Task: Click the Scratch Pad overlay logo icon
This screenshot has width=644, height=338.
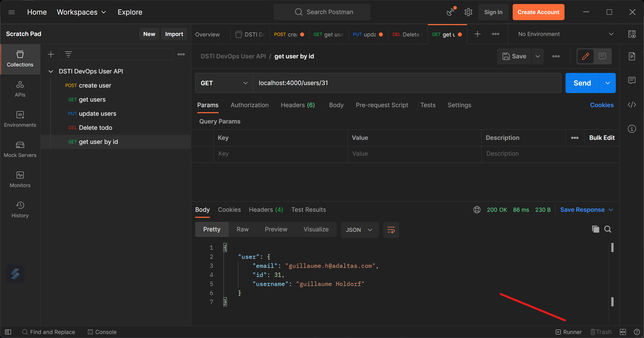Action: (x=15, y=274)
